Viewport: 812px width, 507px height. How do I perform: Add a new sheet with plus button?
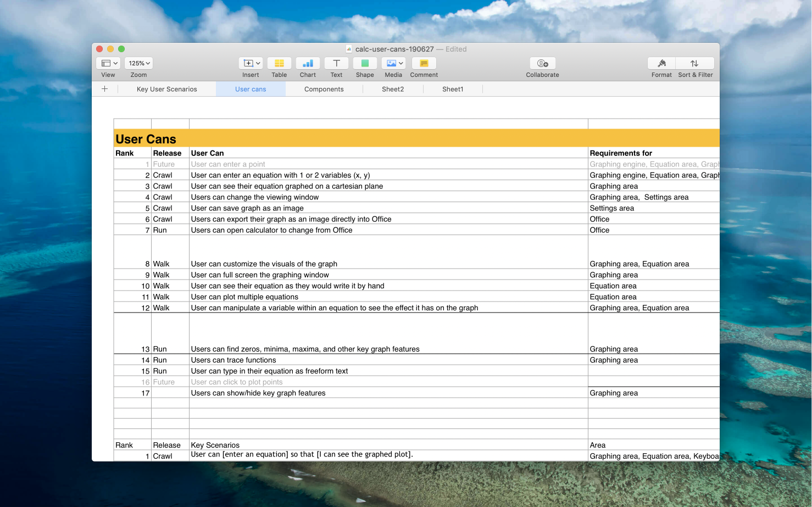point(104,89)
